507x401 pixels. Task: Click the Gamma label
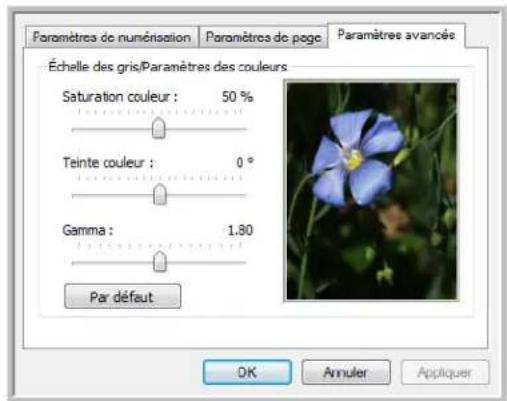point(88,230)
